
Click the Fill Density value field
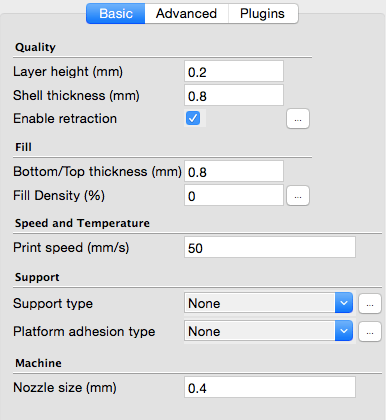[234, 195]
